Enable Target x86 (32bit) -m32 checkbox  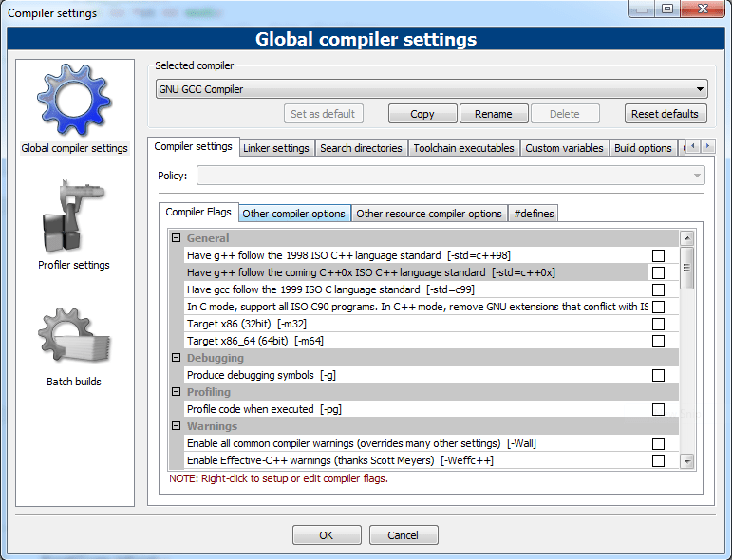658,324
